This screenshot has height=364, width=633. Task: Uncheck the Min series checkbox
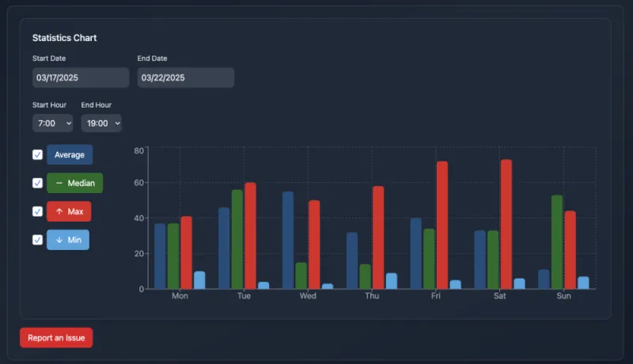37,240
